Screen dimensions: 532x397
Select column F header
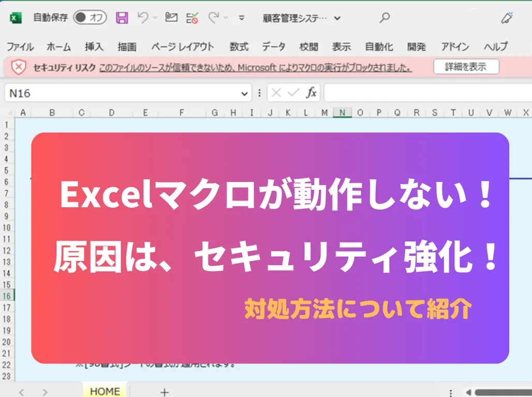(182, 113)
